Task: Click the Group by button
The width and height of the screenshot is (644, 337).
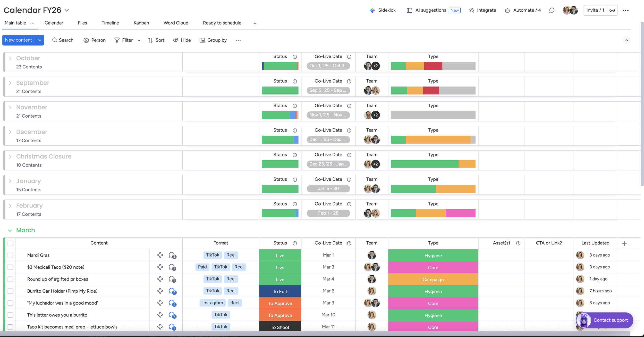Action: click(213, 40)
